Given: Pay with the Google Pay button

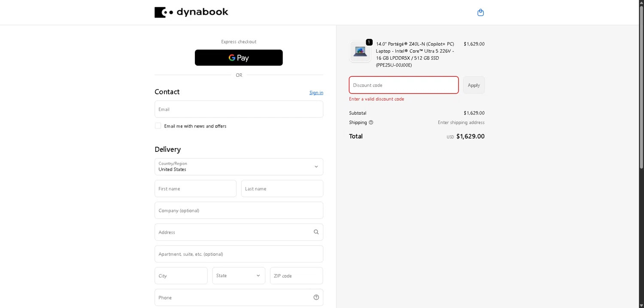Looking at the screenshot, I should (239, 57).
